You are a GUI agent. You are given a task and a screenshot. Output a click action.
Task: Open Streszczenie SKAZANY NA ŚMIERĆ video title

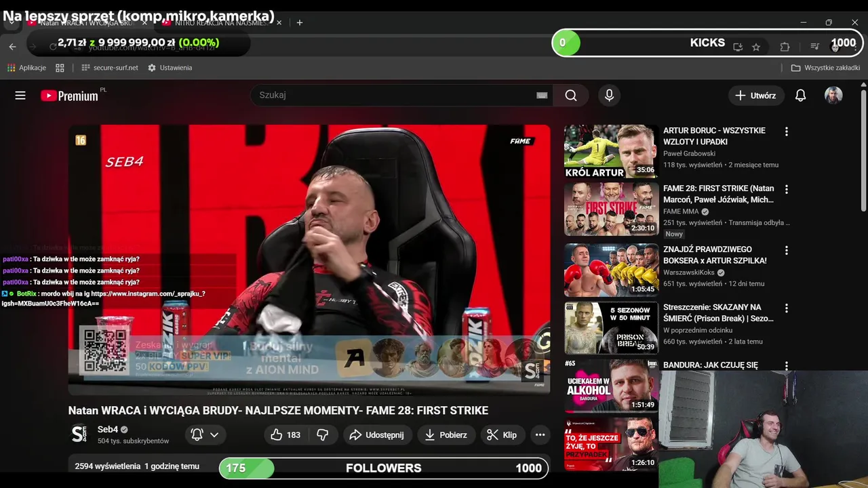[x=718, y=312]
